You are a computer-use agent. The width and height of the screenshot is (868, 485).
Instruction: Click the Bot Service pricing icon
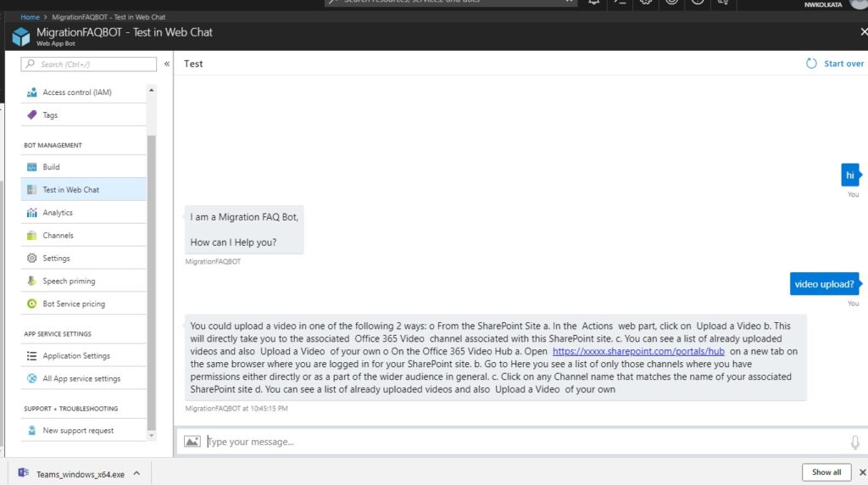(31, 304)
